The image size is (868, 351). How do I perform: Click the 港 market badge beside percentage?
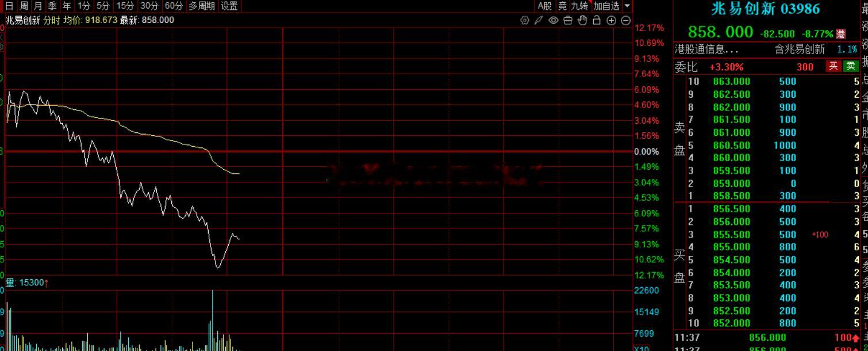click(842, 35)
